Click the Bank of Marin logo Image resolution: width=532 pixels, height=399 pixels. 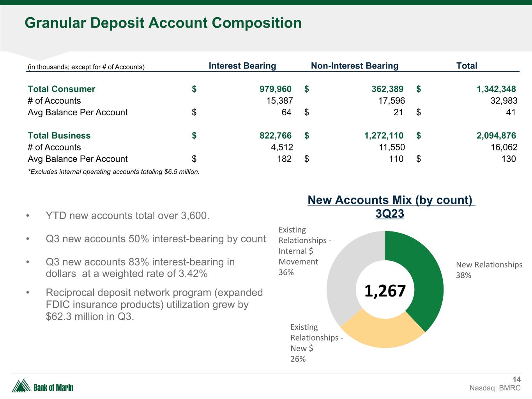tap(43, 387)
